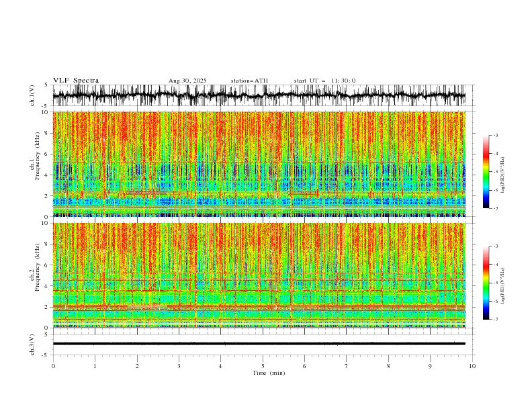Click the 'VLF Spectra' title text
The width and height of the screenshot is (532, 411).
click(x=76, y=81)
